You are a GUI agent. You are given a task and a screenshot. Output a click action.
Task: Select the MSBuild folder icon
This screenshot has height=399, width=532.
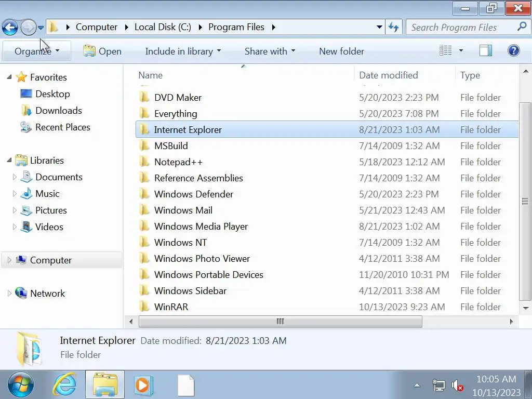pos(144,145)
